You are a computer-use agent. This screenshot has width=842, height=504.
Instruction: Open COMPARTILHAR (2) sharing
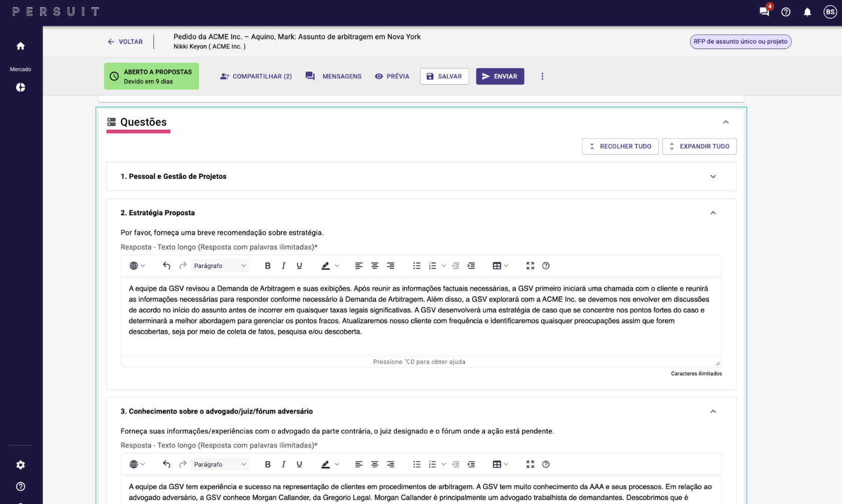pyautogui.click(x=256, y=76)
